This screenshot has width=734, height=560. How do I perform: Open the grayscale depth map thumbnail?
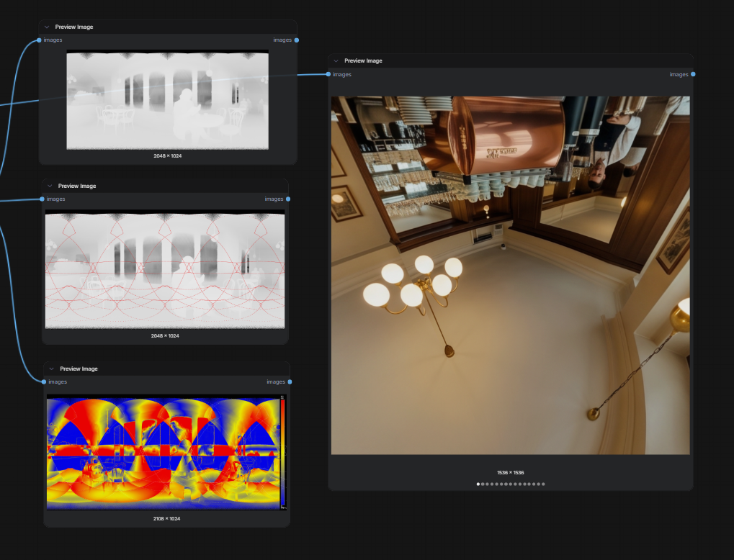coord(168,99)
